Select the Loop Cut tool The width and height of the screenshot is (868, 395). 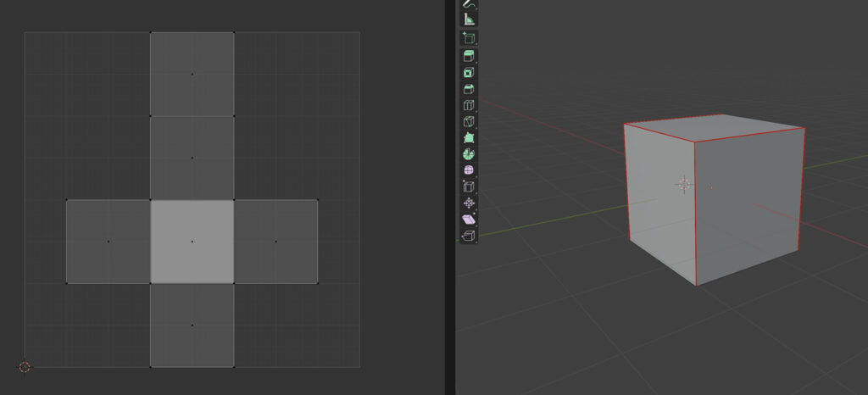(x=469, y=105)
